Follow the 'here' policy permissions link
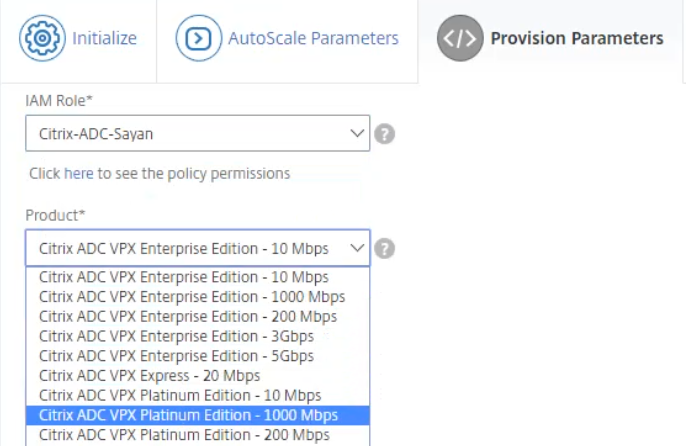The height and width of the screenshot is (446, 686). pos(78,173)
